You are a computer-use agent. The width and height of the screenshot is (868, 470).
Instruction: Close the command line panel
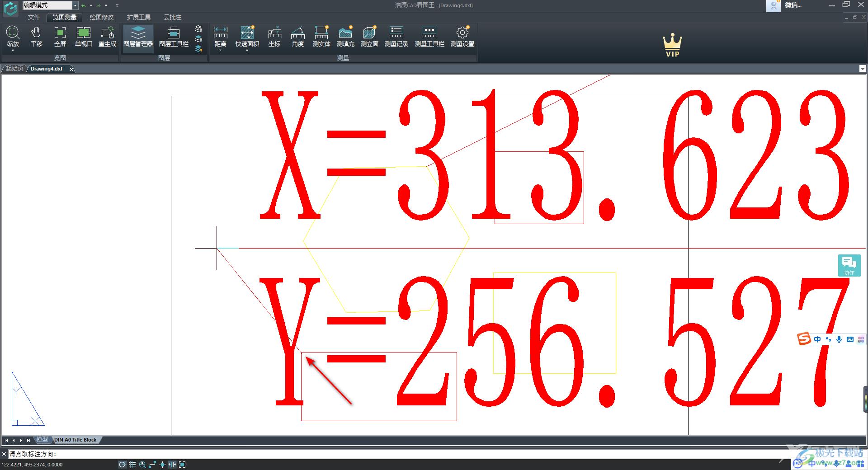(4, 454)
